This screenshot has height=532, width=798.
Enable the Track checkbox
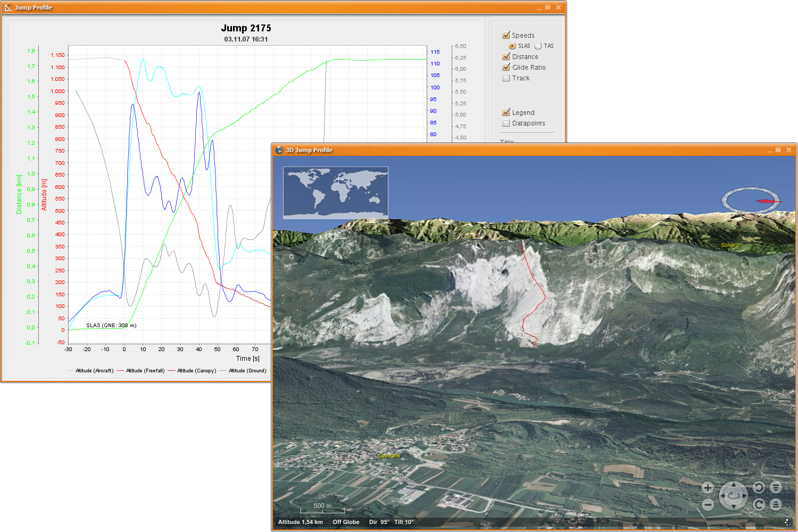[506, 78]
